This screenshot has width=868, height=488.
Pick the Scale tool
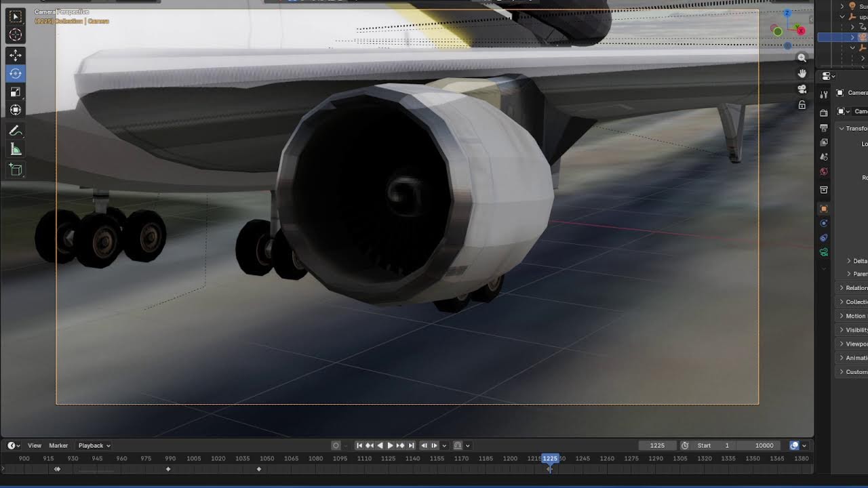point(16,91)
